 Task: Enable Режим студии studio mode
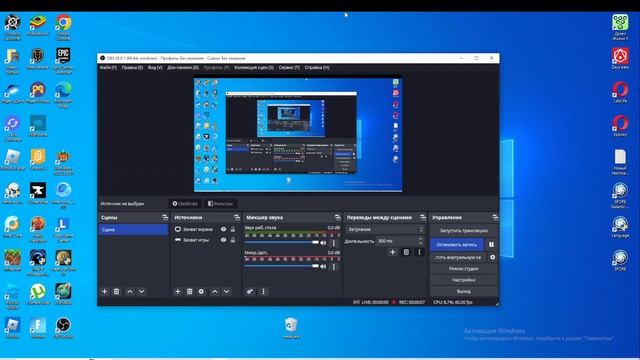(x=464, y=269)
